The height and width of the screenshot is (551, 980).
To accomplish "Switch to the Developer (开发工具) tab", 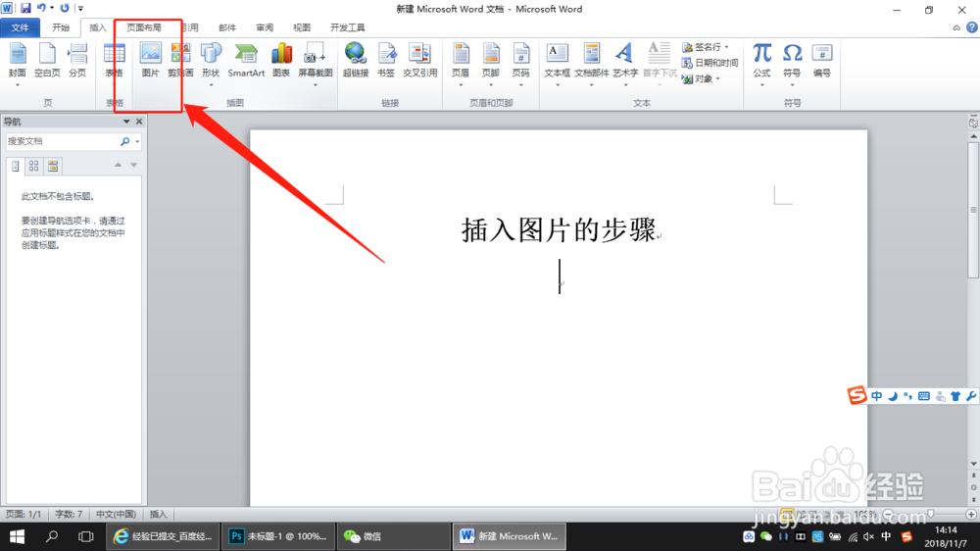I will pos(348,27).
